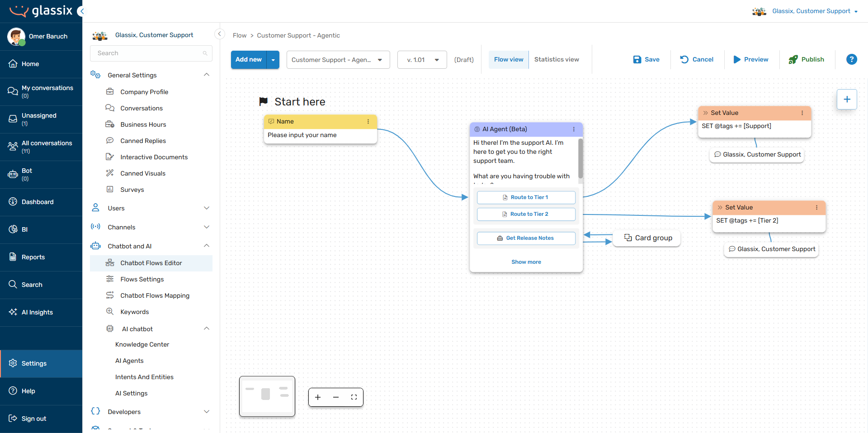Open Settings in the sidebar
This screenshot has height=433, width=868.
(x=41, y=363)
